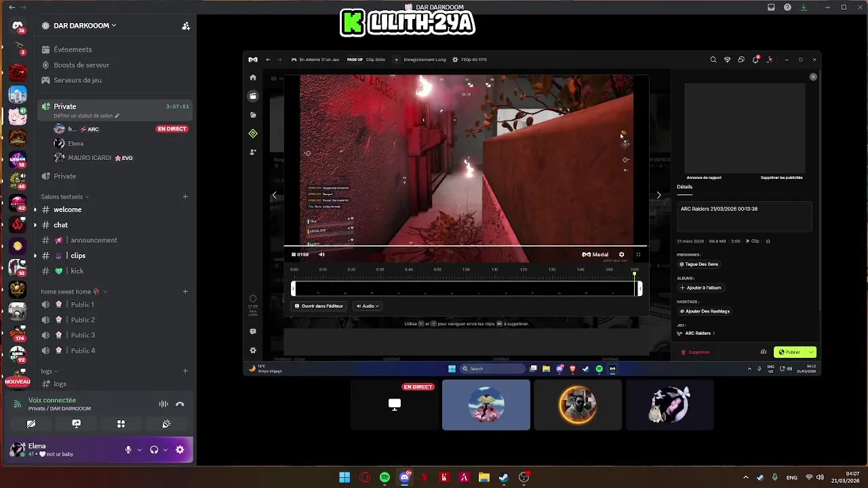Open Medal settings gear in sidebar
This screenshot has height=488, width=868.
click(x=253, y=350)
